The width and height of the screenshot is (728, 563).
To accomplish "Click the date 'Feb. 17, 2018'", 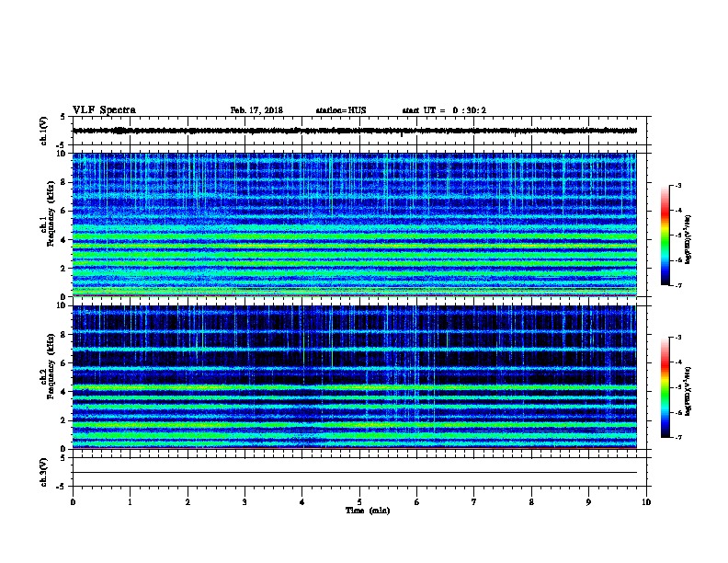I will tap(256, 110).
